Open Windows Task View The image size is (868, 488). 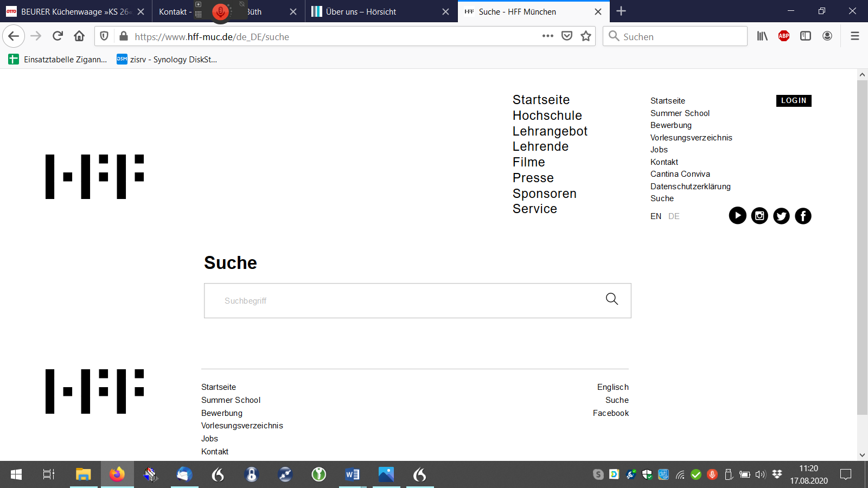click(49, 474)
